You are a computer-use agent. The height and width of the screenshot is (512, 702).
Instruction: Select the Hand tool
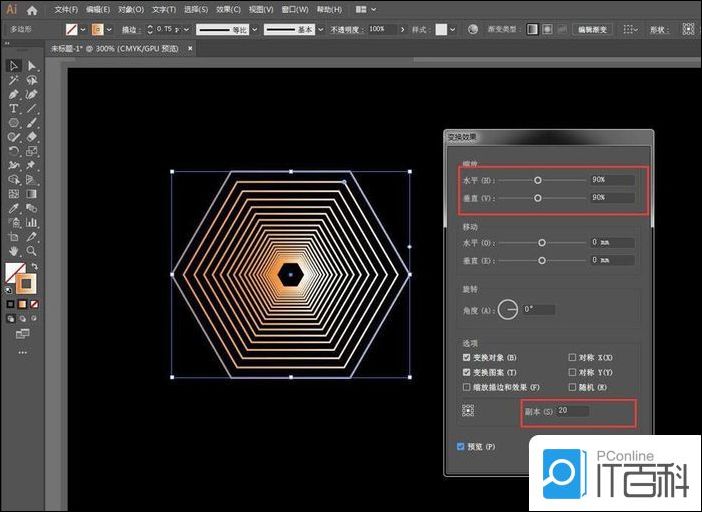[x=14, y=250]
